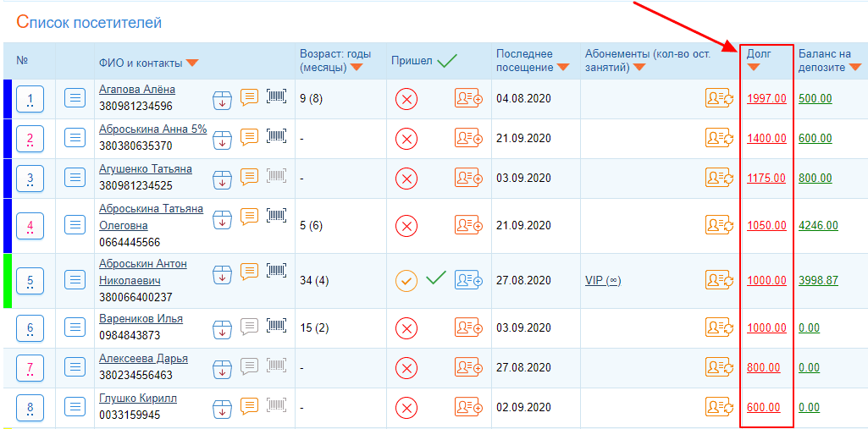The image size is (868, 429).
Task: Click deposit box icon for Аброськина Анна
Action: coord(222,138)
